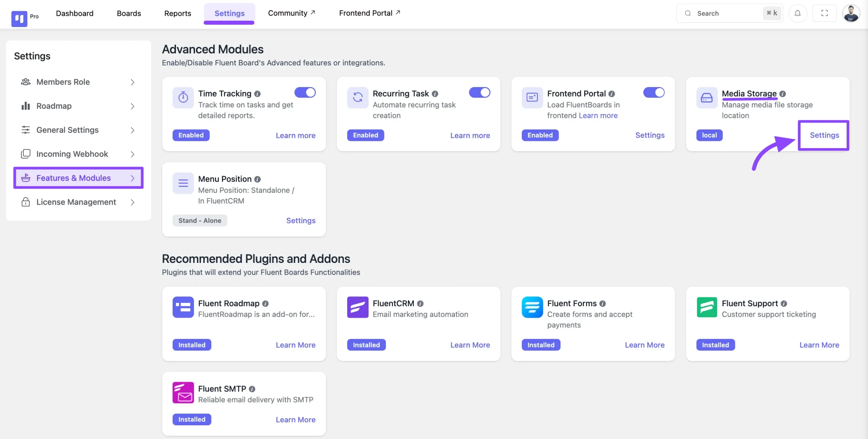Click the Fluent Forms plugin icon
Viewport: 868px width, 439px height.
coord(532,307)
